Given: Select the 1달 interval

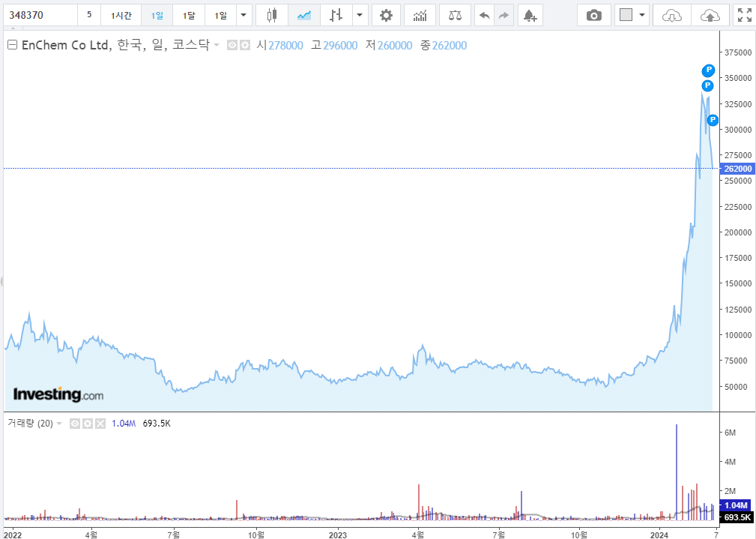Looking at the screenshot, I should click(x=189, y=15).
